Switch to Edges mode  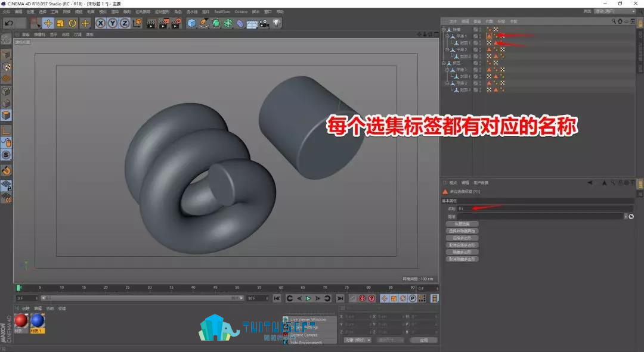pyautogui.click(x=6, y=104)
